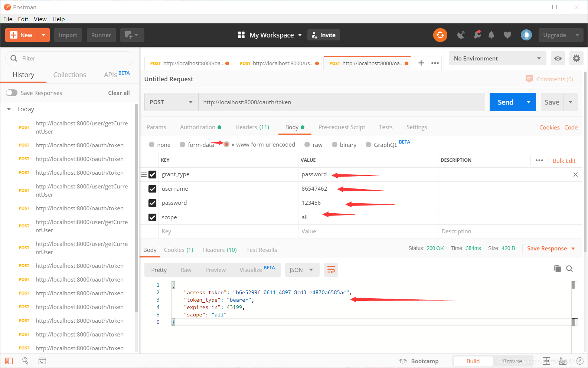
Task: Select the GraphQL body type
Action: tap(368, 145)
